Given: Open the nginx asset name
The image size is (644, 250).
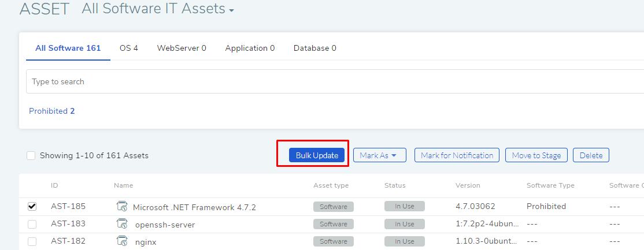Looking at the screenshot, I should (146, 242).
